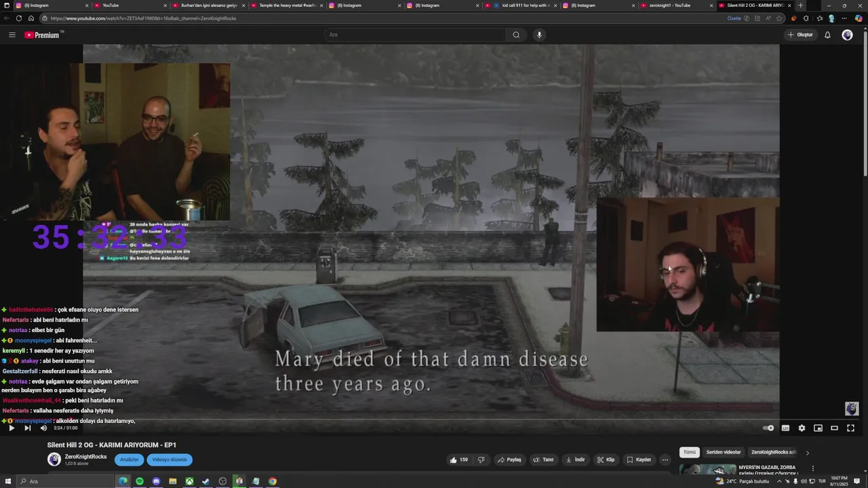Viewport: 868px width, 488px height.
Task: Open options for MYERS'IN GAZABI video
Action: pyautogui.click(x=812, y=468)
